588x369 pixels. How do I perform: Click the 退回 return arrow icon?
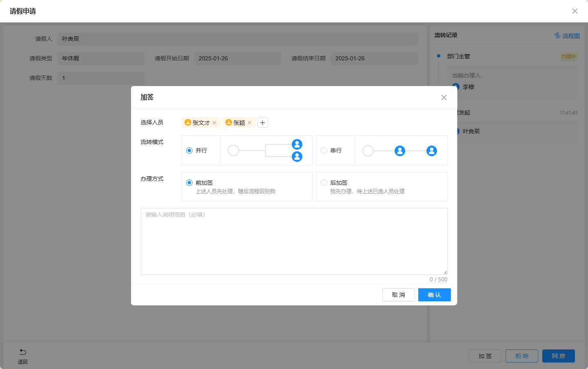[23, 352]
